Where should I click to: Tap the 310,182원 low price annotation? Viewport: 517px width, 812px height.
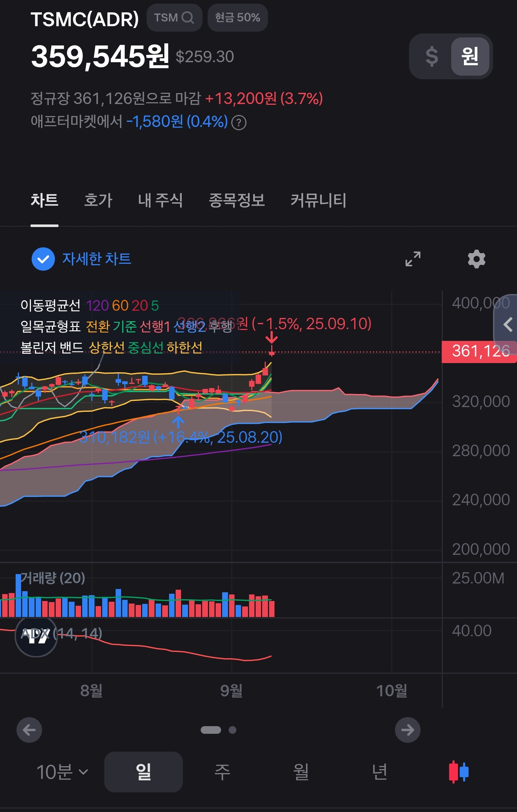pos(181,437)
